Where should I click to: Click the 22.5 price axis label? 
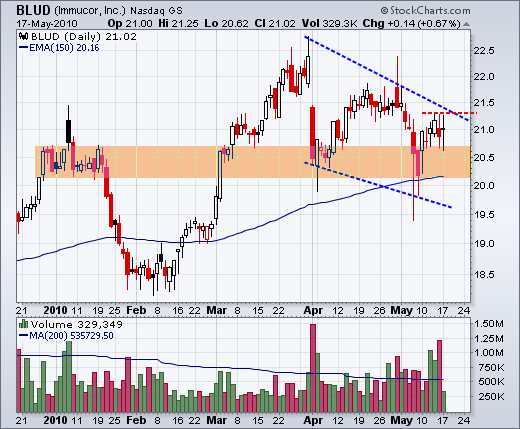coord(484,51)
